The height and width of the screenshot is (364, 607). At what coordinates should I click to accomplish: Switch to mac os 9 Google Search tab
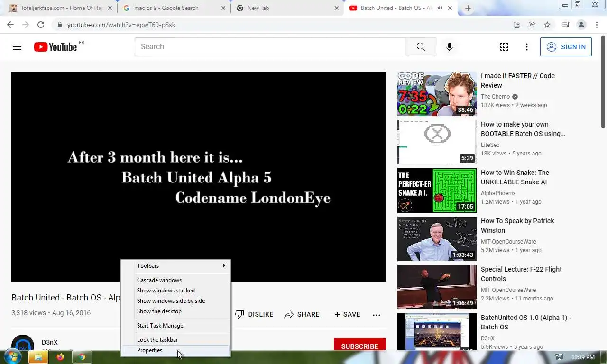(x=174, y=8)
